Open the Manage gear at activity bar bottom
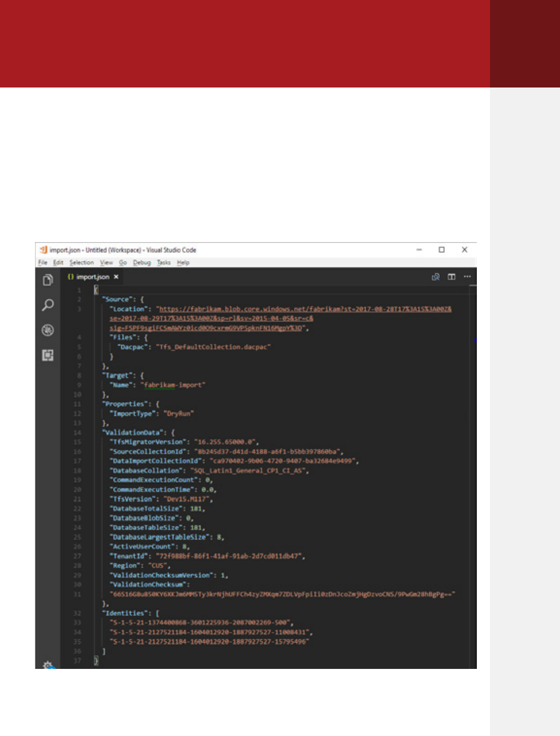The height and width of the screenshot is (736, 560). pyautogui.click(x=48, y=665)
